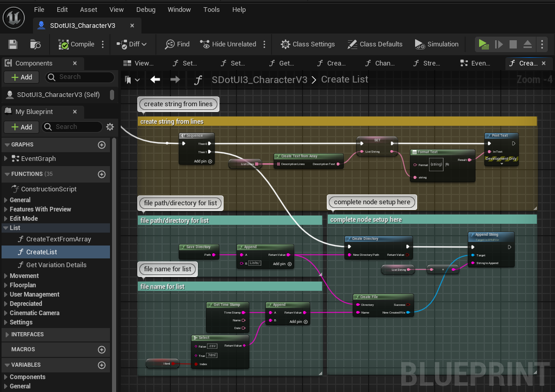Open the Asset menu
The image size is (555, 392).
[88, 10]
